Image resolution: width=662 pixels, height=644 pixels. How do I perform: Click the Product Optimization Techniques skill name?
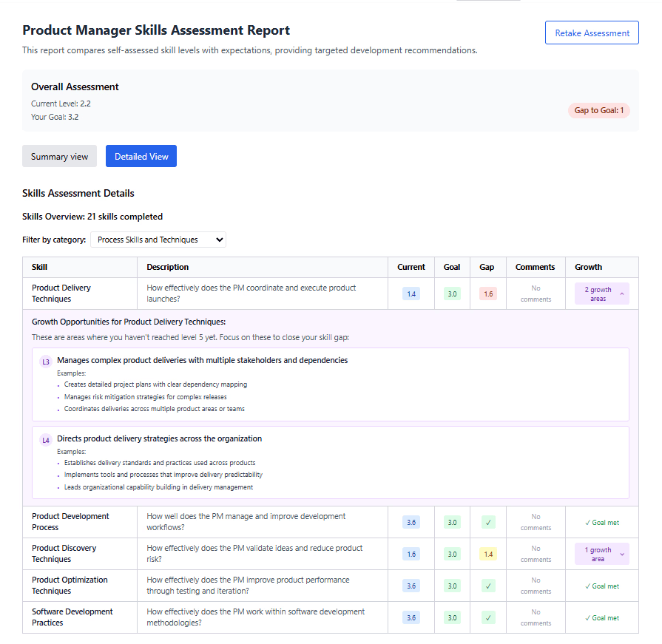[x=70, y=586]
